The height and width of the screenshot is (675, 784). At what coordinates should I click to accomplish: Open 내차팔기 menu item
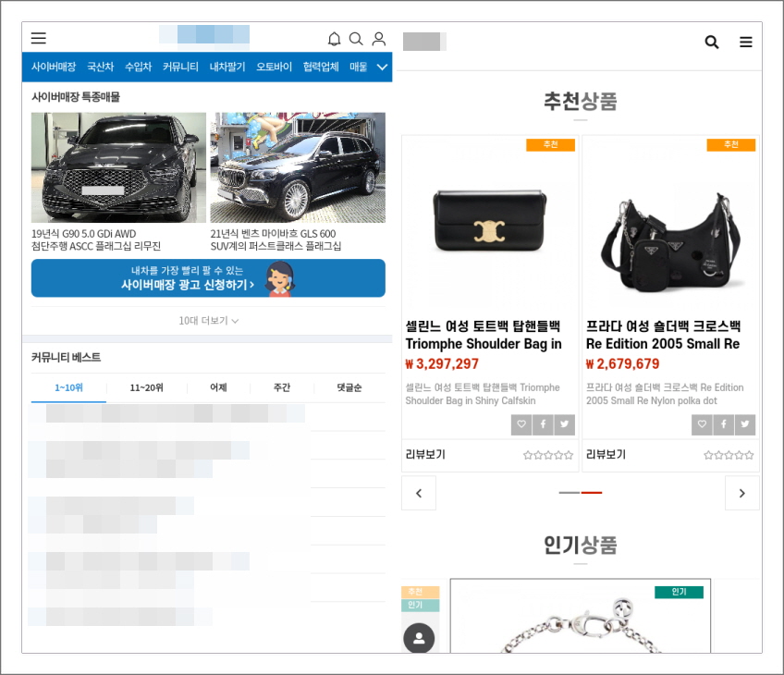click(x=227, y=67)
